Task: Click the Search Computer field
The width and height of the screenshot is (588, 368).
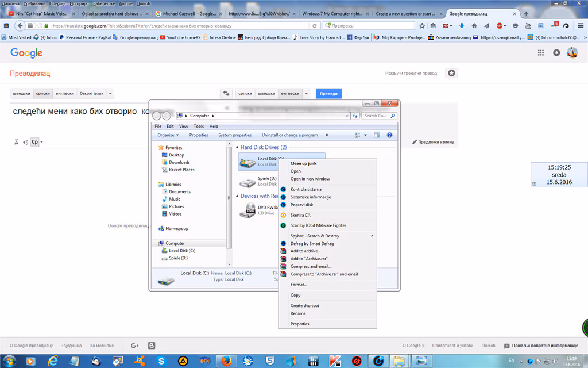Action: click(379, 116)
